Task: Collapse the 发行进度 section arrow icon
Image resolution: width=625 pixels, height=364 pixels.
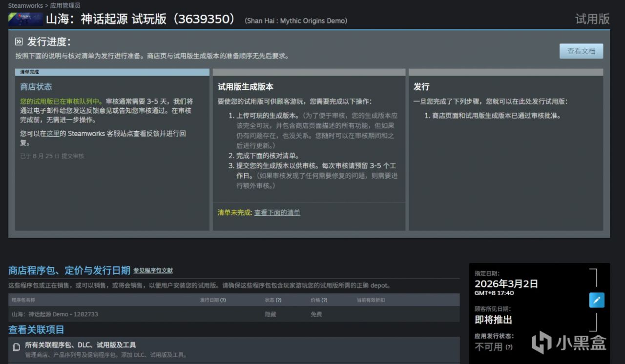Action: click(x=19, y=42)
